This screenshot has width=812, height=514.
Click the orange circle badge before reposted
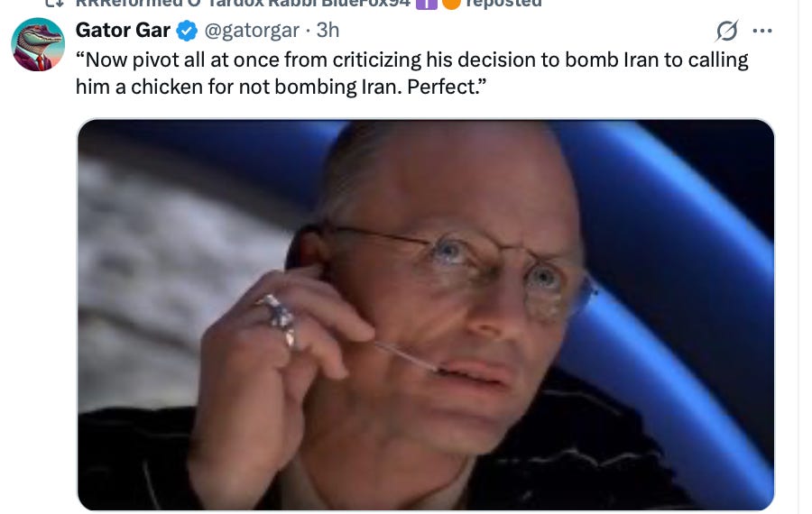pyautogui.click(x=451, y=4)
